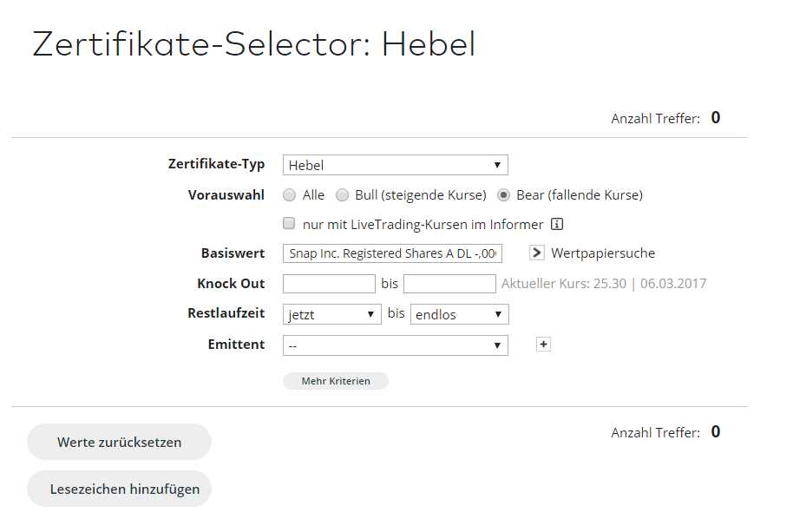Focus the Knock Out upper bound field
Screen dimensions: 793x532
click(x=449, y=284)
